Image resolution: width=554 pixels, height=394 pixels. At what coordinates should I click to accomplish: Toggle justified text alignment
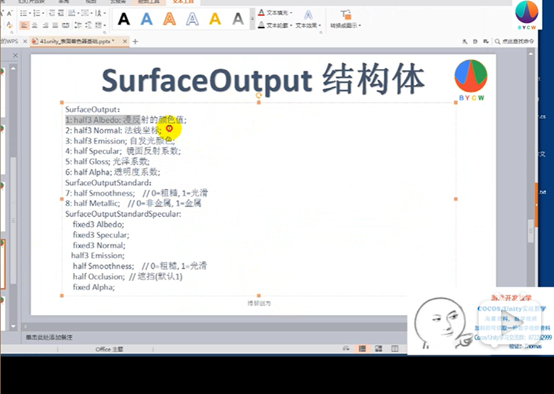[55, 25]
